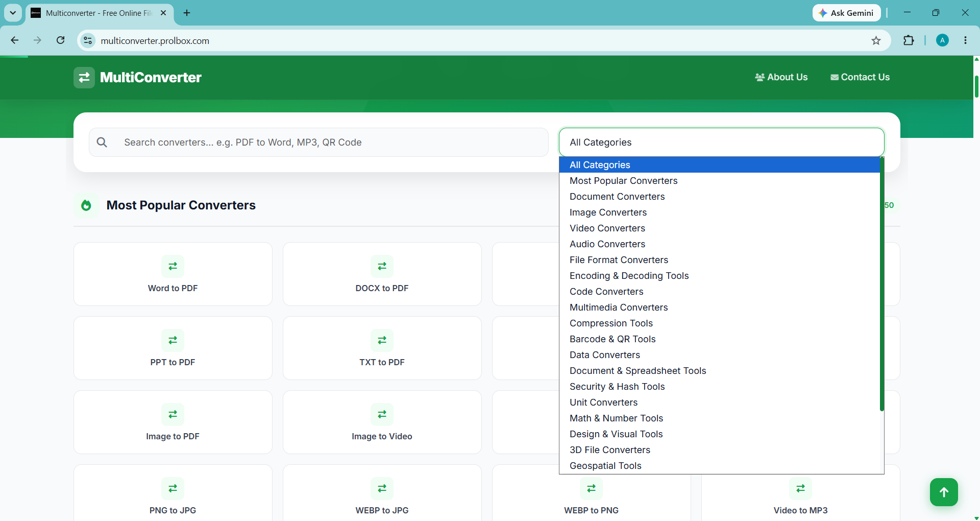The width and height of the screenshot is (980, 521).
Task: Click the dropdown list scrollbar
Action: [x=882, y=284]
